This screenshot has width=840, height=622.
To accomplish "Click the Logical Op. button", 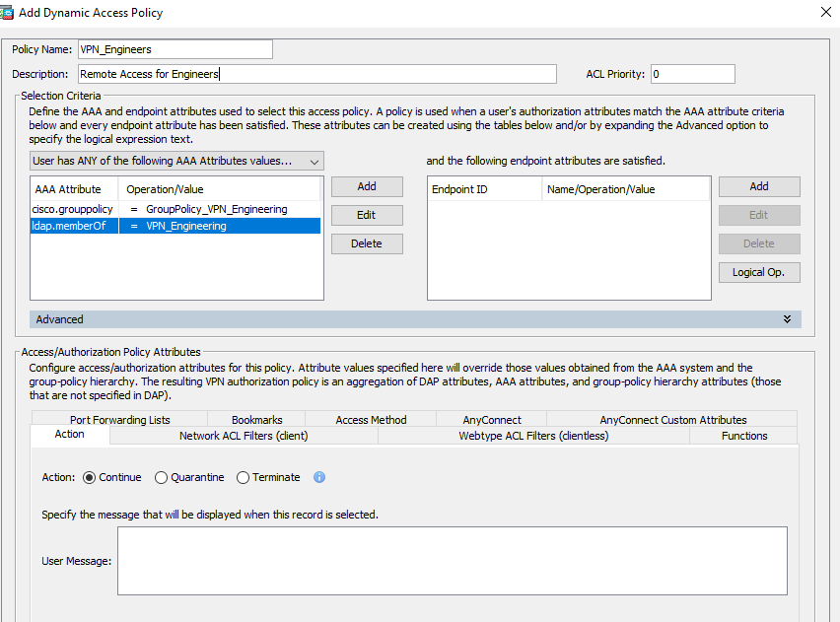I will coord(758,272).
